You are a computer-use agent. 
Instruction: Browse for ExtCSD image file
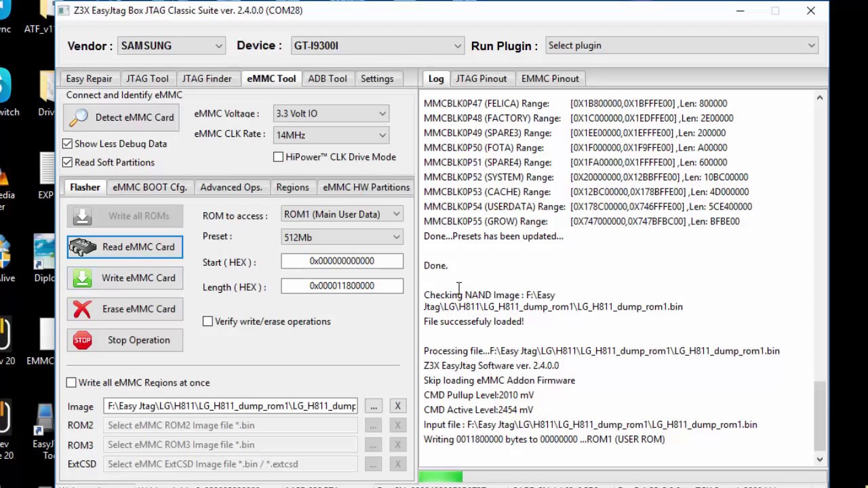374,464
